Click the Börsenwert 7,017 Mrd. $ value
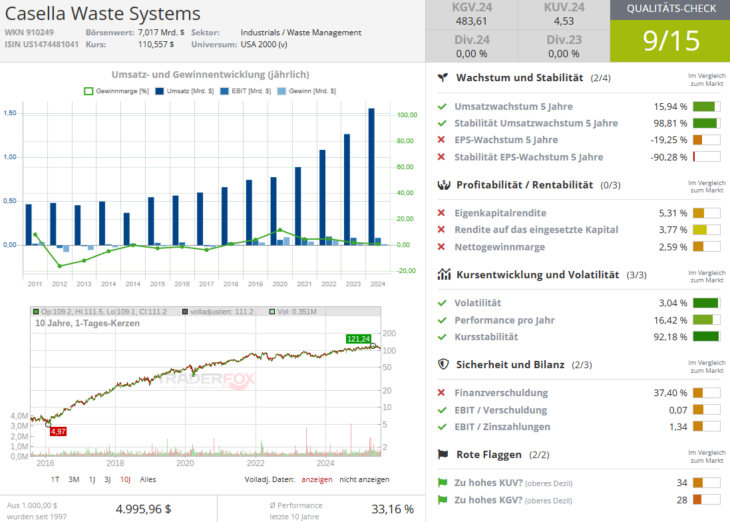Viewport: 730px width, 522px height. 161,33
